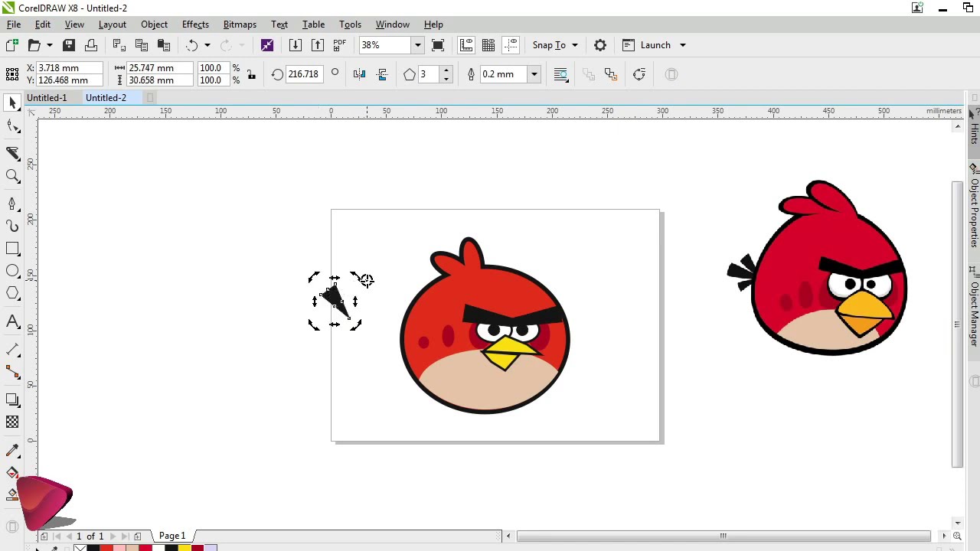The width and height of the screenshot is (980, 551).
Task: Click the No Color crossed swatch
Action: pos(80,548)
